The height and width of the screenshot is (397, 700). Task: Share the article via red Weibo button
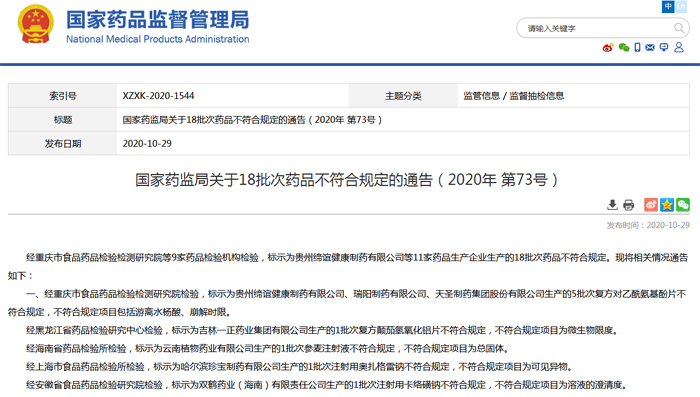pyautogui.click(x=651, y=205)
